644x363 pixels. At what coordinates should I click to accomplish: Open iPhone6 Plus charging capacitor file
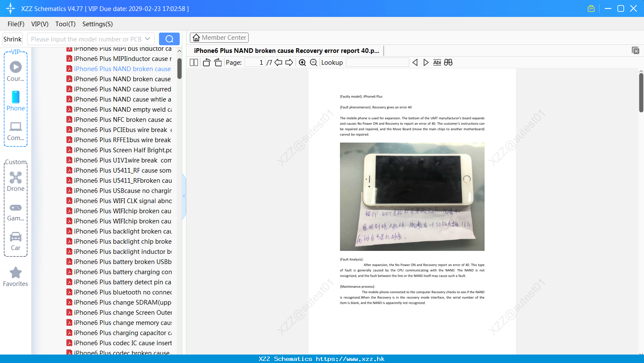(119, 333)
